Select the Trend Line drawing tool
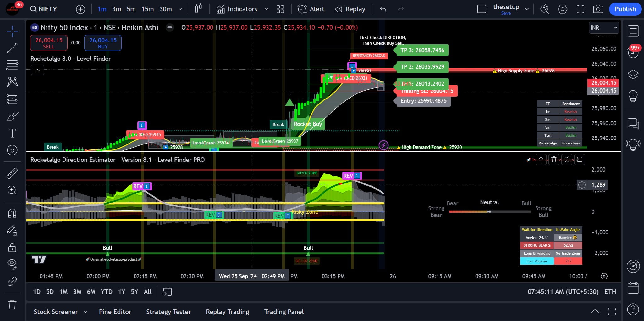The height and width of the screenshot is (321, 644). tap(12, 48)
